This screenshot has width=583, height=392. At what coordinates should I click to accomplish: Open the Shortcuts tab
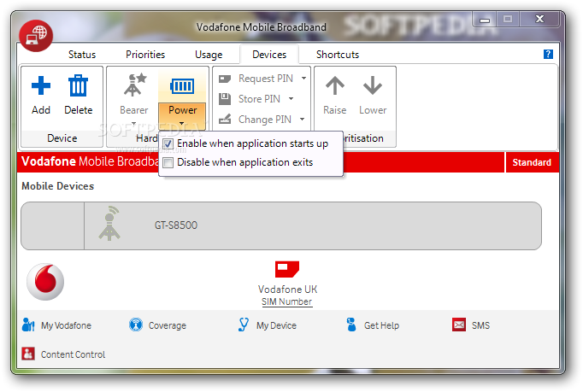click(x=338, y=55)
